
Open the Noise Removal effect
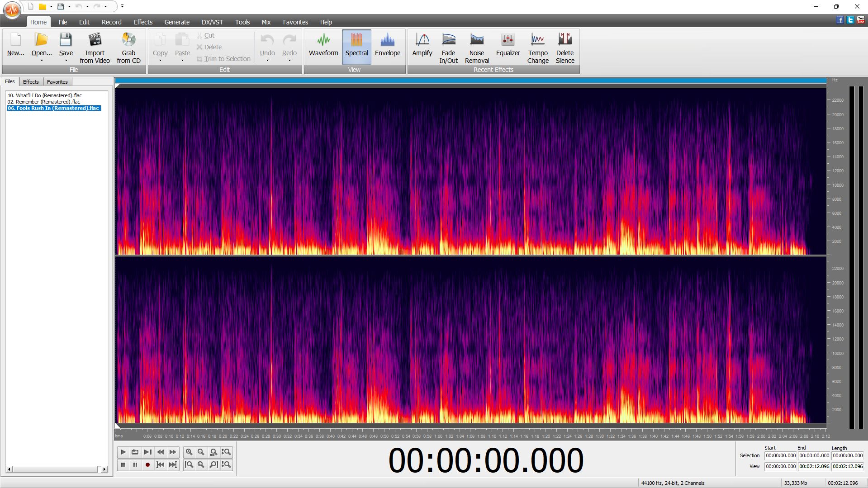click(477, 48)
